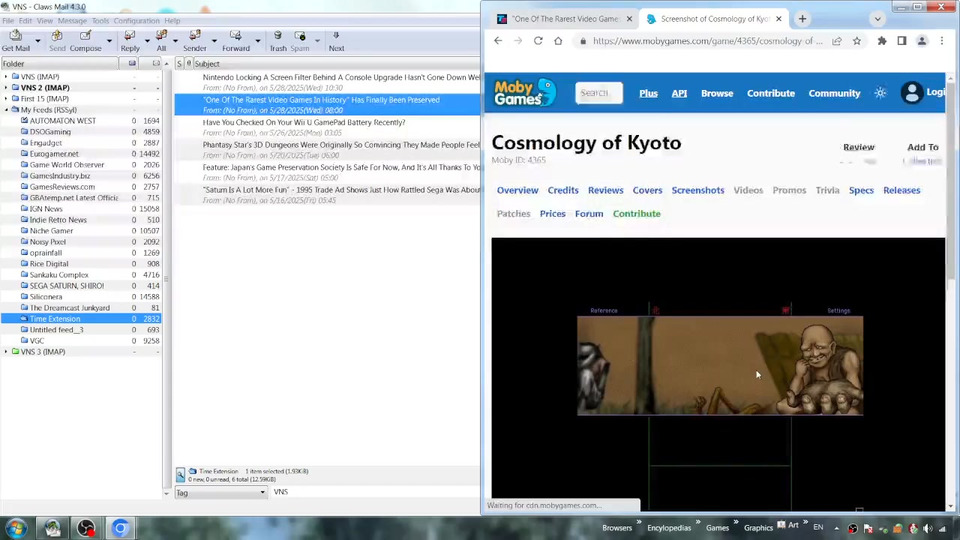Viewport: 960px width, 540px height.
Task: Move message to Trash via toolbar icon
Action: click(x=278, y=40)
